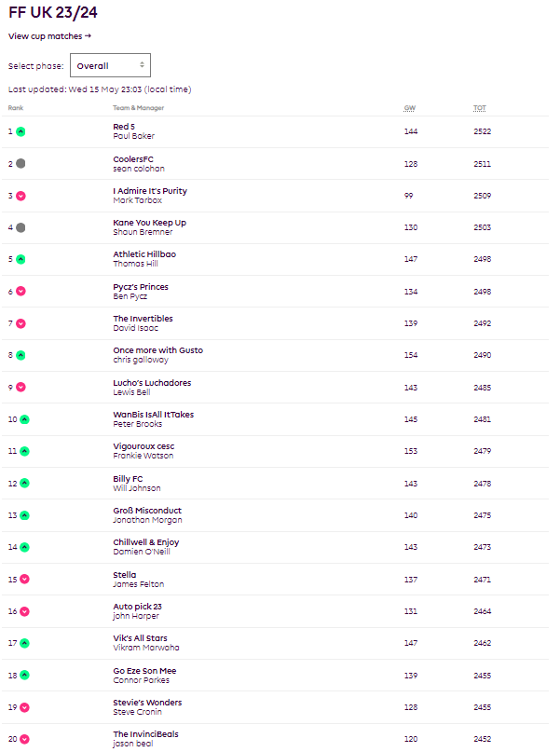Click the TOT column header
This screenshot has width=560, height=752.
tap(479, 108)
